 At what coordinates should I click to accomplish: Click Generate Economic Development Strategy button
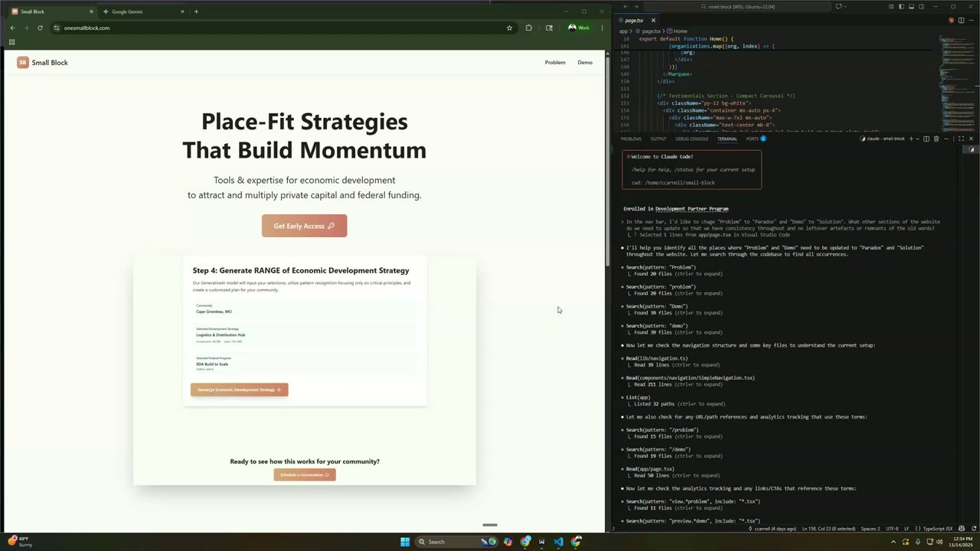[x=239, y=390]
